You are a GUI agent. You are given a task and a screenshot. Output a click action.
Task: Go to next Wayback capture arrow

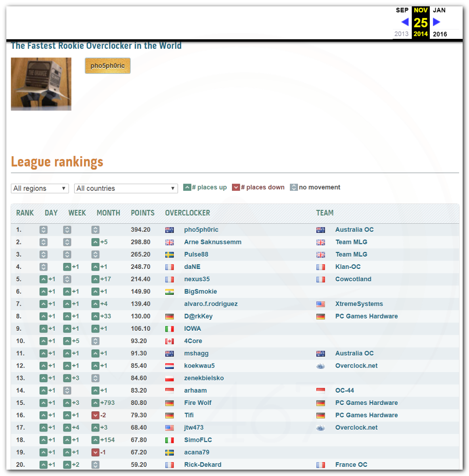click(x=436, y=22)
